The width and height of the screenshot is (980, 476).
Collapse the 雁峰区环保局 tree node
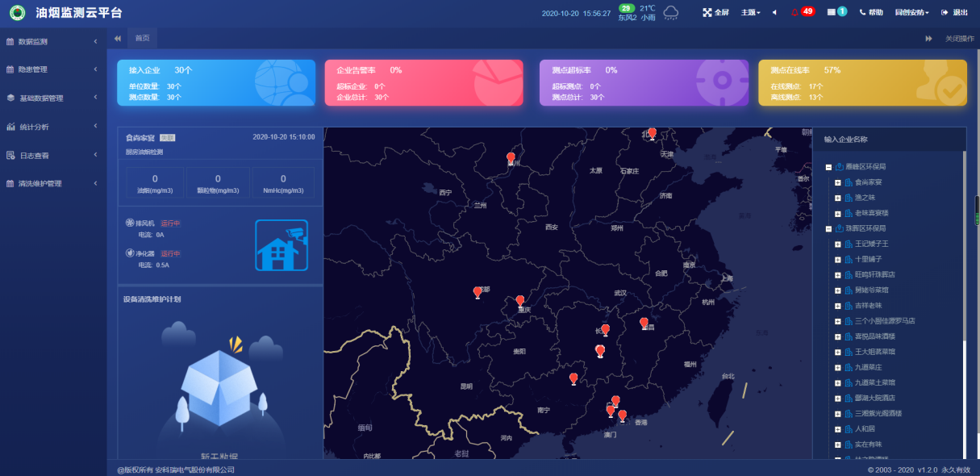coord(828,167)
